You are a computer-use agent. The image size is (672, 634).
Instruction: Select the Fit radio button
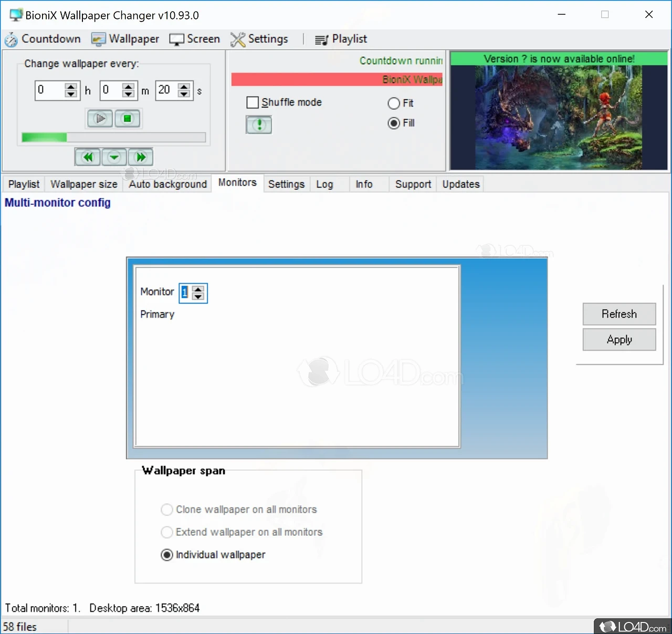point(394,103)
